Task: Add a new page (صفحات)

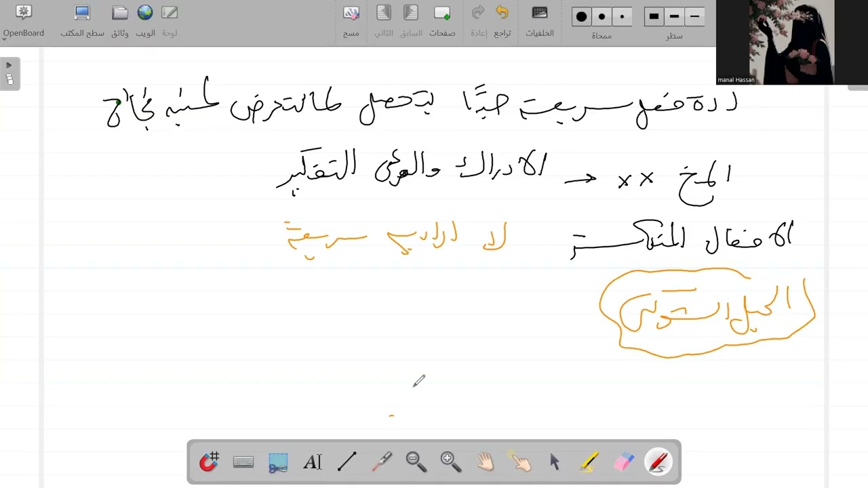Action: pyautogui.click(x=442, y=21)
